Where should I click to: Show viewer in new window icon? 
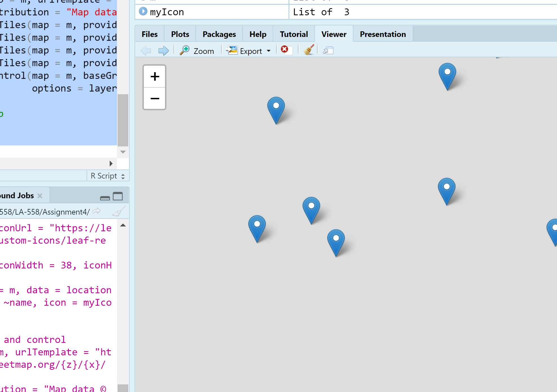point(328,51)
